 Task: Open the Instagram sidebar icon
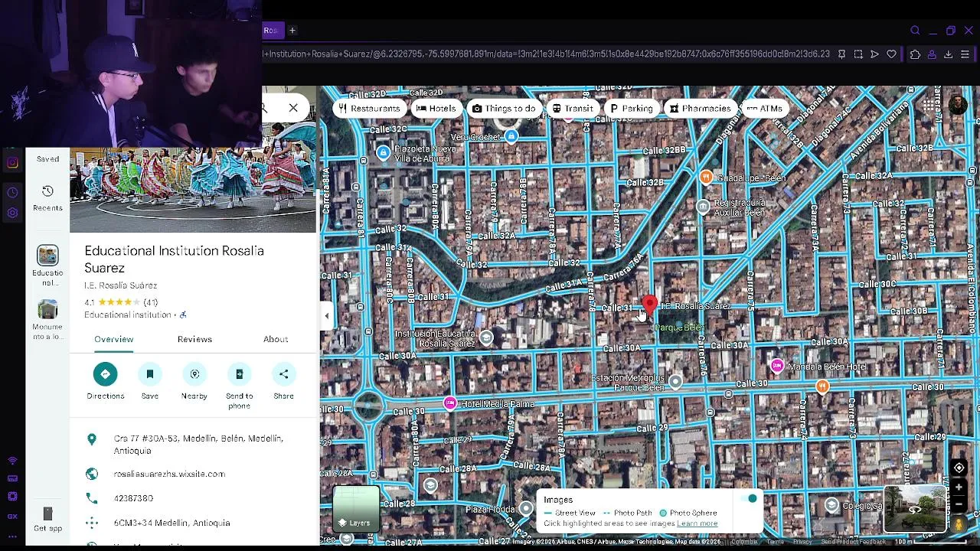(x=12, y=162)
